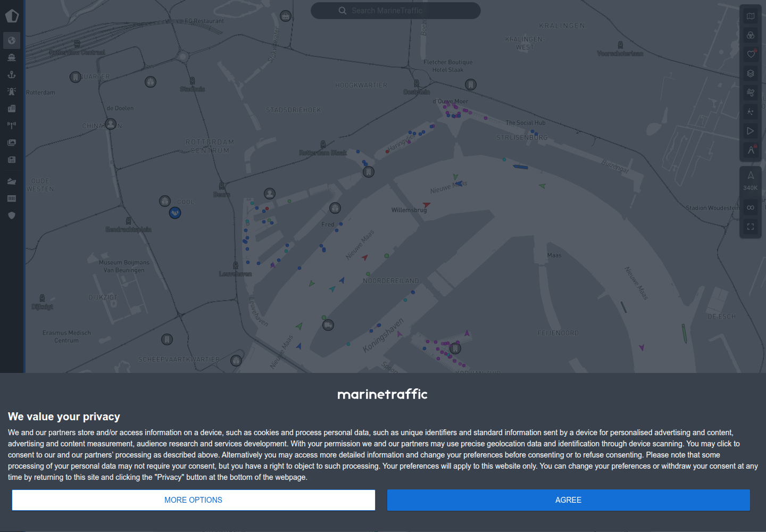Open the Ports anchor icon
The height and width of the screenshot is (532, 766).
pyautogui.click(x=12, y=74)
